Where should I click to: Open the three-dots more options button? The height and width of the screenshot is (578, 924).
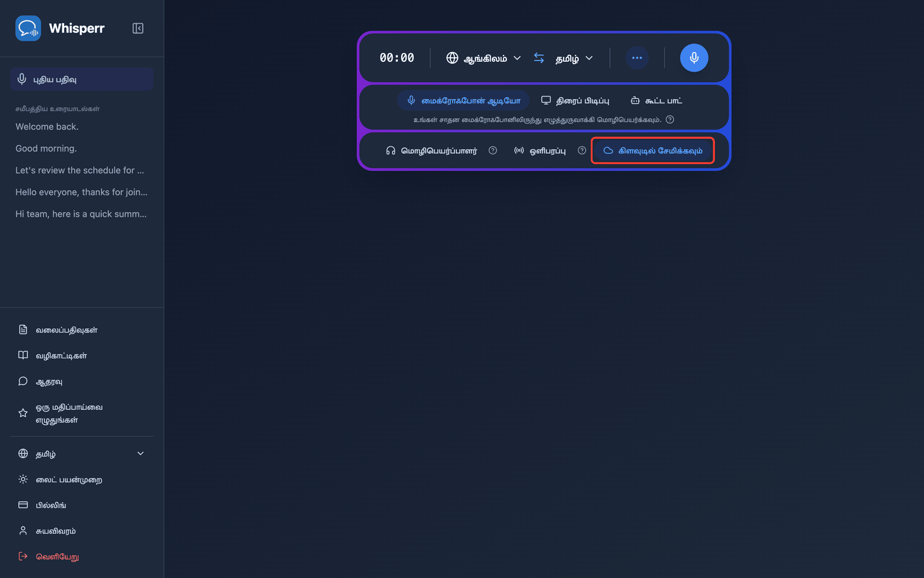click(637, 58)
